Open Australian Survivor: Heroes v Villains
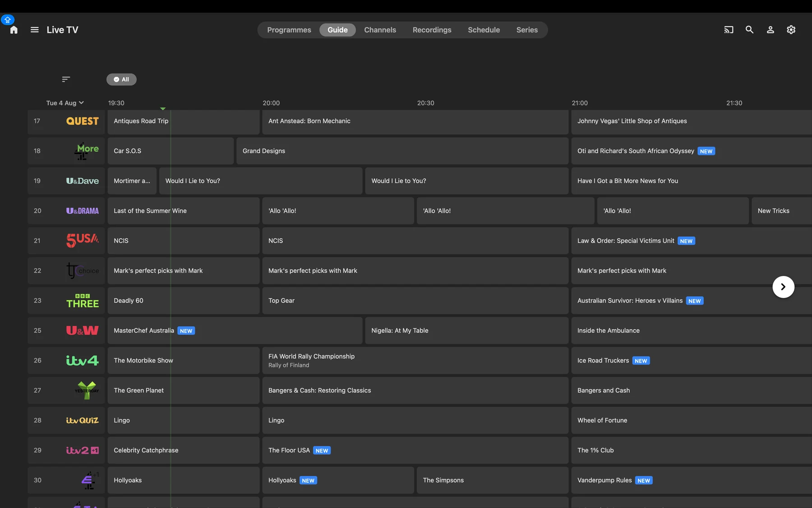The image size is (812, 508). click(692, 301)
